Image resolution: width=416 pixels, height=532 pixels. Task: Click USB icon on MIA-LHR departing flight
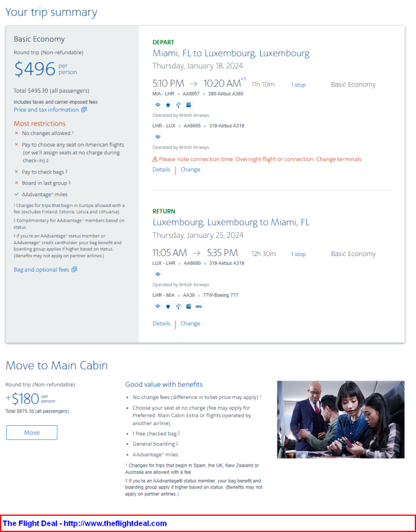(178, 105)
